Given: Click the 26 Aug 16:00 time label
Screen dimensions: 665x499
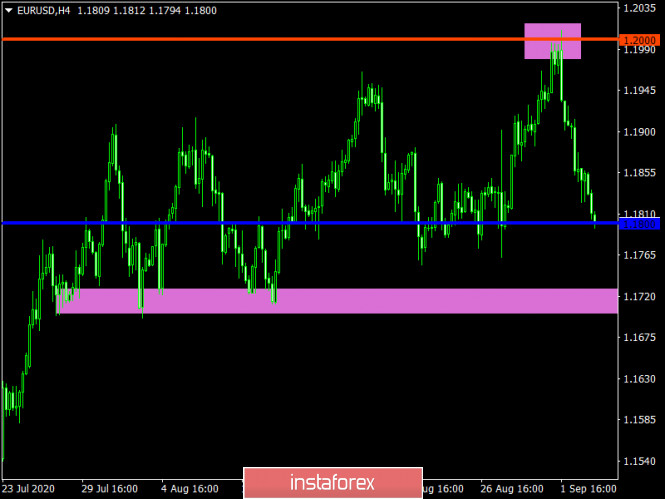Looking at the screenshot, I should [510, 490].
